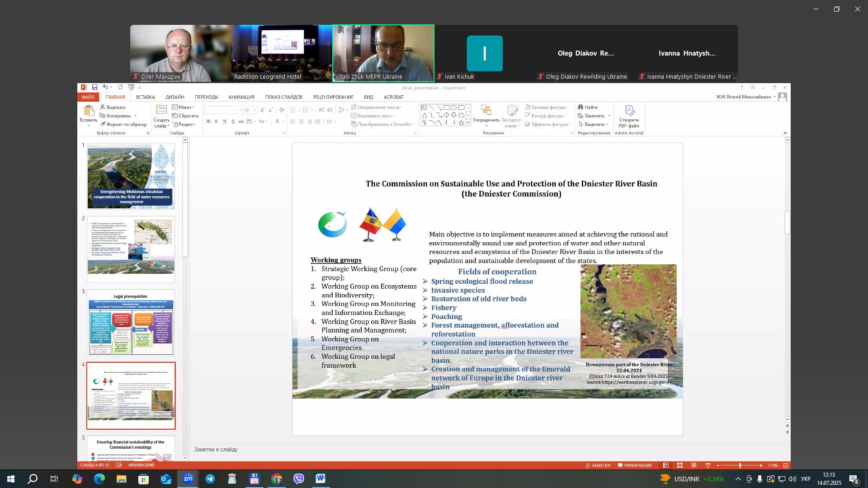
Task: Clear all formatting icon
Action: 282,110
